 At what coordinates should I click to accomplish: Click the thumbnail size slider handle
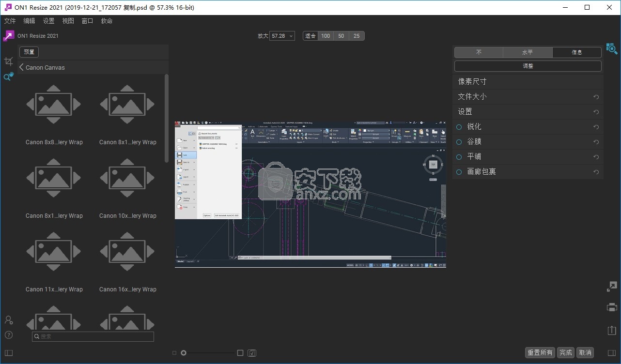[184, 353]
